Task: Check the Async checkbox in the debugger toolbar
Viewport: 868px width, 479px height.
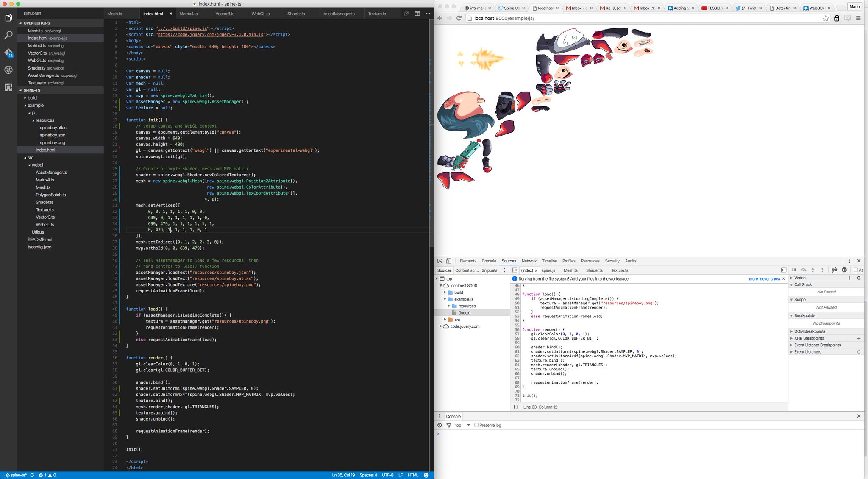Action: coord(856,270)
